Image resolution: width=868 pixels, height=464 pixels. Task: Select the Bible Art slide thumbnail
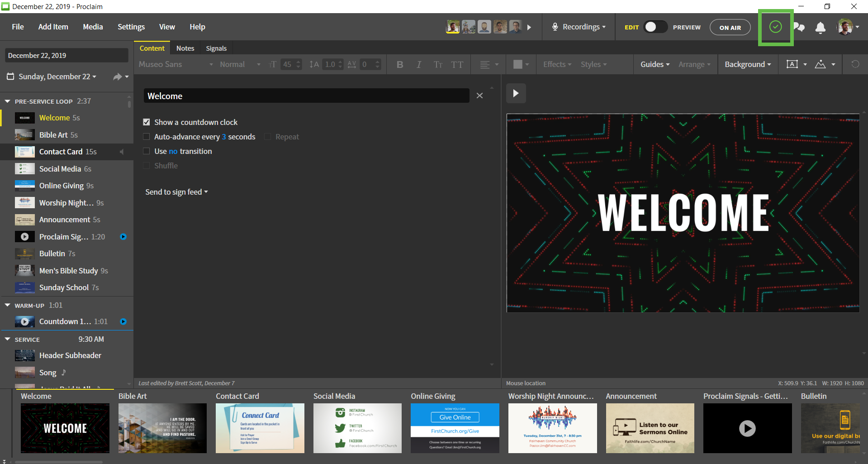click(162, 428)
